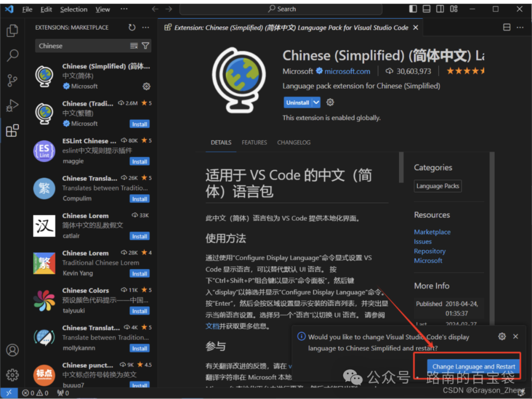Open the Selection menu
This screenshot has height=399, width=532.
[x=73, y=9]
